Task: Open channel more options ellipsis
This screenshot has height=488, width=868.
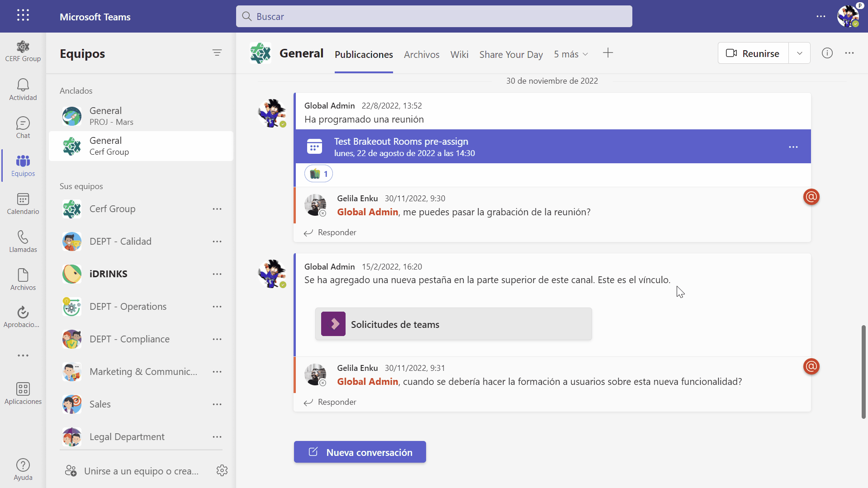Action: 849,53
